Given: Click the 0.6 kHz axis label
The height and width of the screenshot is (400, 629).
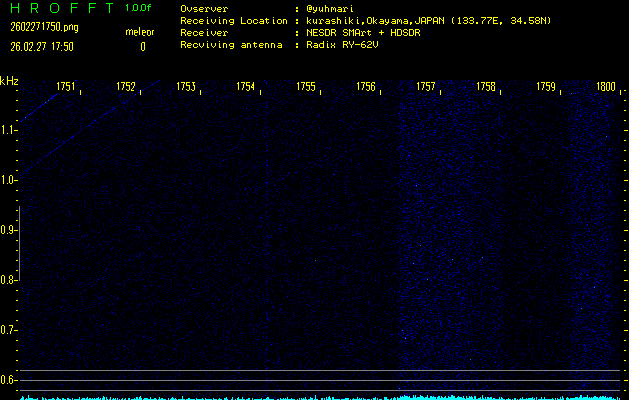Looking at the screenshot, I should point(7,380).
